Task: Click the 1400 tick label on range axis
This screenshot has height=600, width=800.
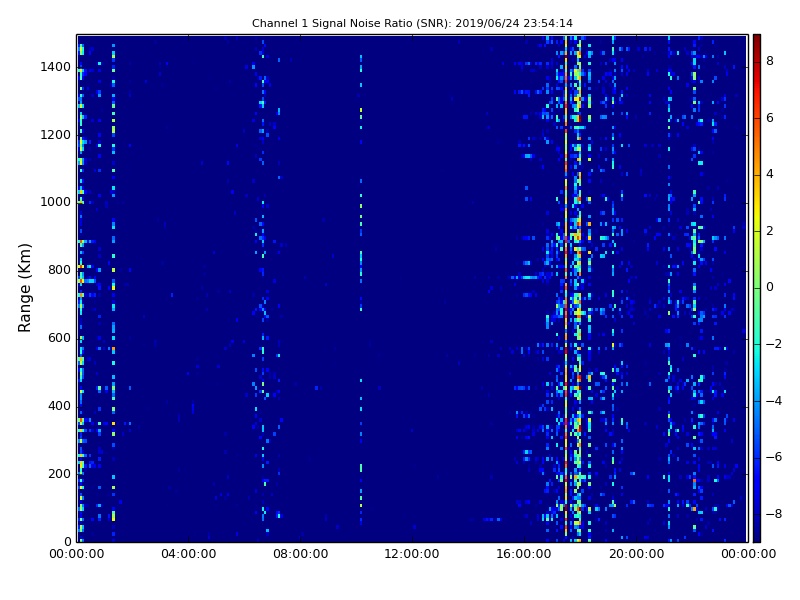Action: tap(56, 67)
